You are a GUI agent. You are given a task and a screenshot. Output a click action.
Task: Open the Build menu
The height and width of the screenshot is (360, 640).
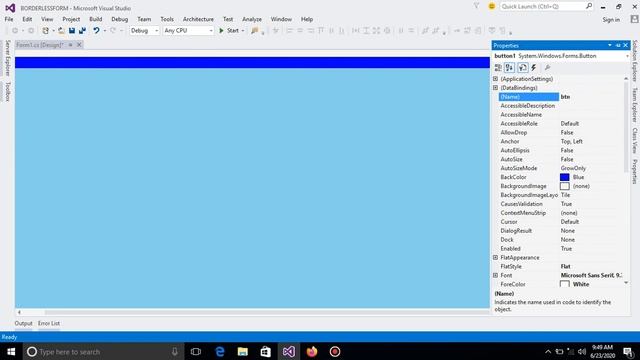96,19
